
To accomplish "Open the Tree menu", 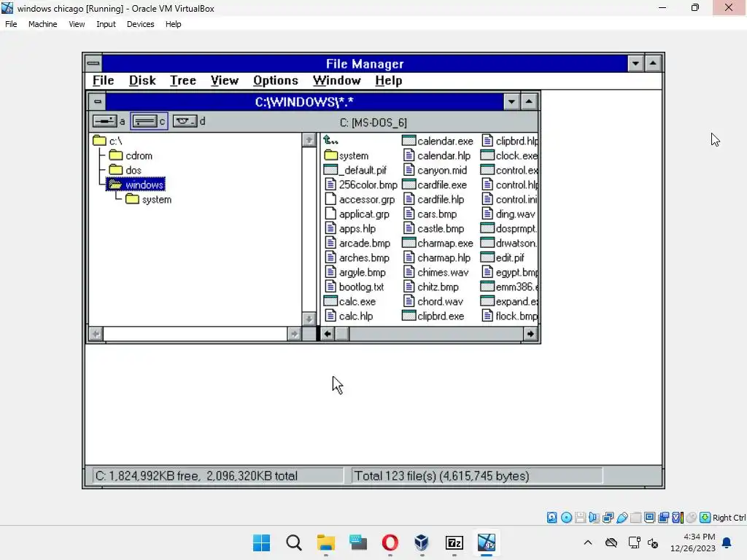I will 183,80.
